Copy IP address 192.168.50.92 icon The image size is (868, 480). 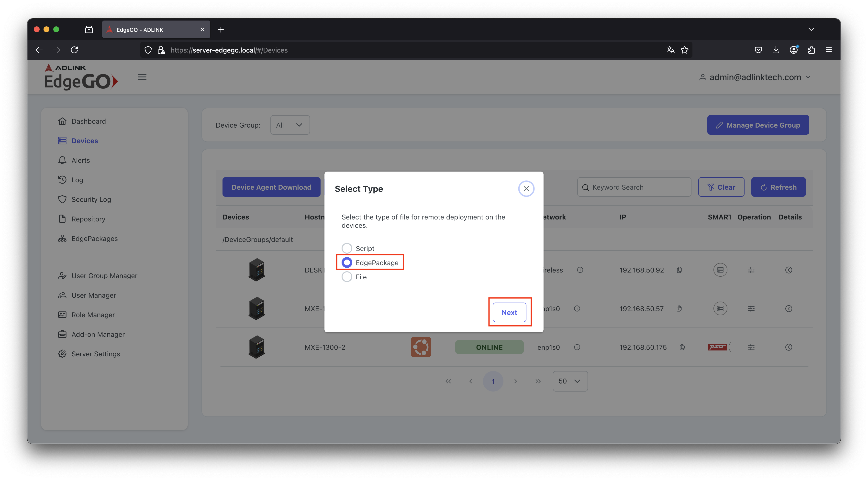(679, 270)
